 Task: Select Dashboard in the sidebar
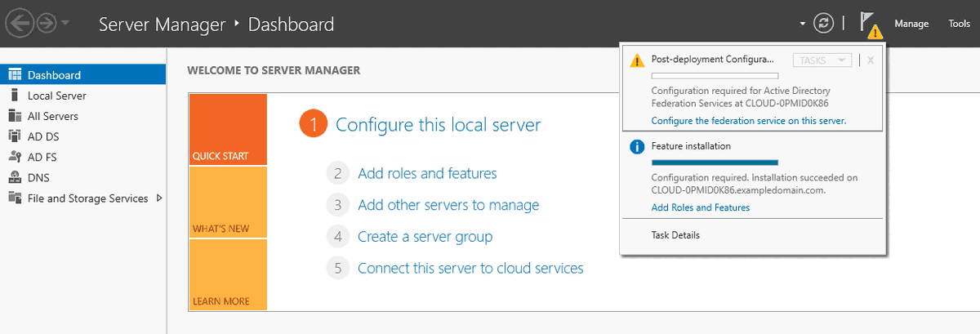pos(82,75)
